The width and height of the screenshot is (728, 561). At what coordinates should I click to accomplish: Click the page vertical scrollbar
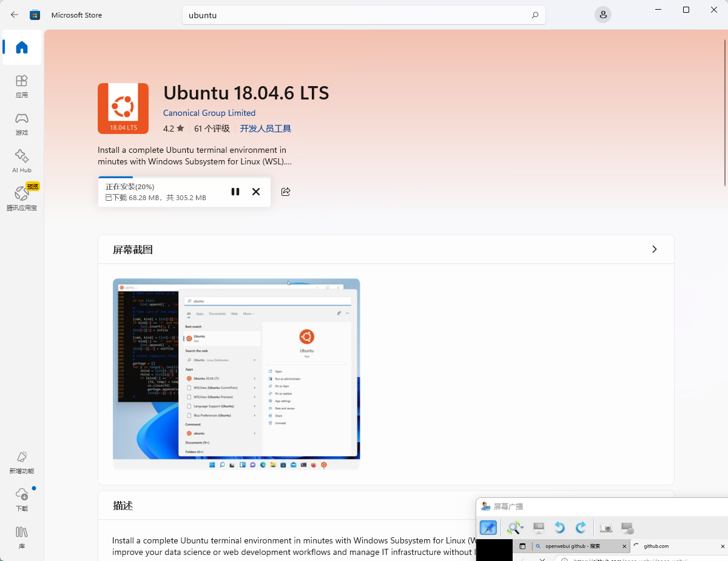click(725, 112)
